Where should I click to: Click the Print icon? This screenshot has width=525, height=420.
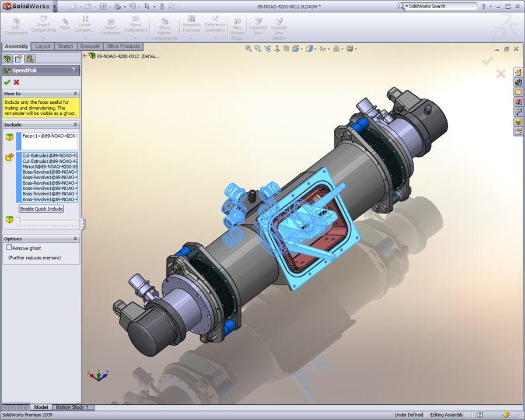point(117,6)
